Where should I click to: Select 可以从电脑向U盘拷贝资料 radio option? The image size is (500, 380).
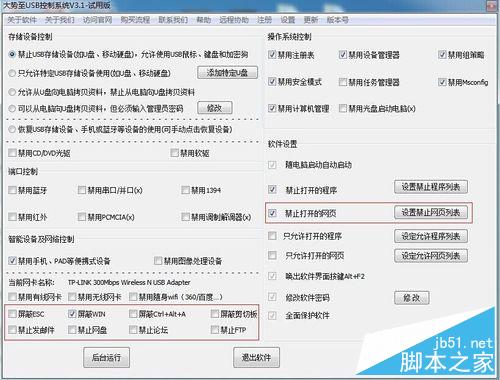pos(12,108)
